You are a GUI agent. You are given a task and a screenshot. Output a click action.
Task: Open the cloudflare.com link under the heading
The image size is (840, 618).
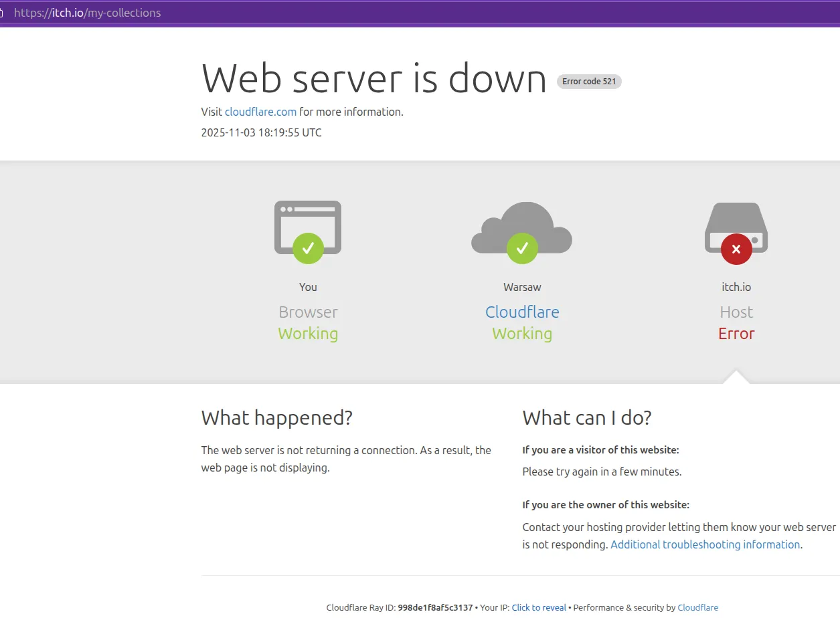(x=260, y=112)
